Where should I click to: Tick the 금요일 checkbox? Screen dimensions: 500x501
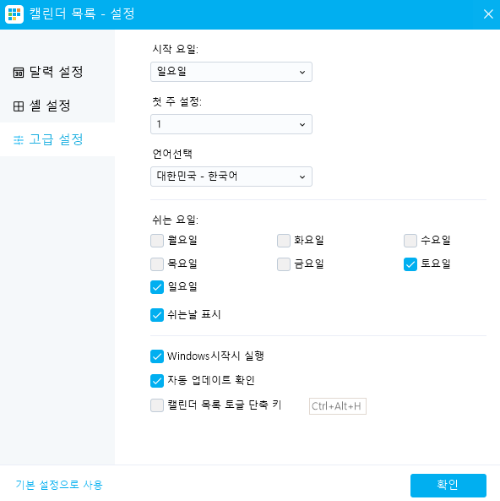[x=284, y=264]
